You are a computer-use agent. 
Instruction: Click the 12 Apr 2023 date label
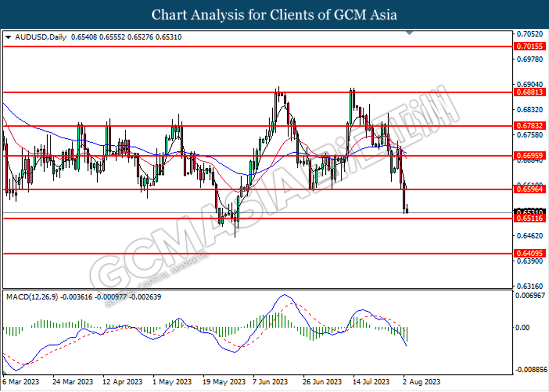pyautogui.click(x=122, y=382)
